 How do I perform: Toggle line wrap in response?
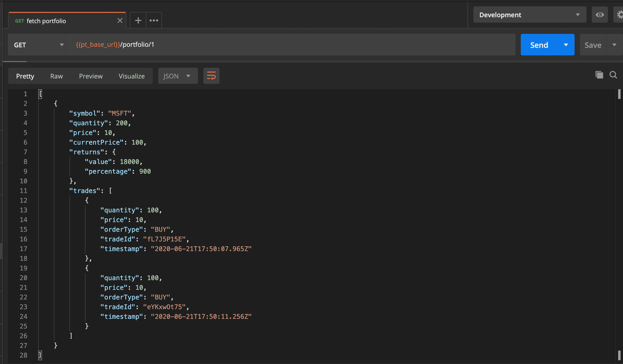pos(211,76)
